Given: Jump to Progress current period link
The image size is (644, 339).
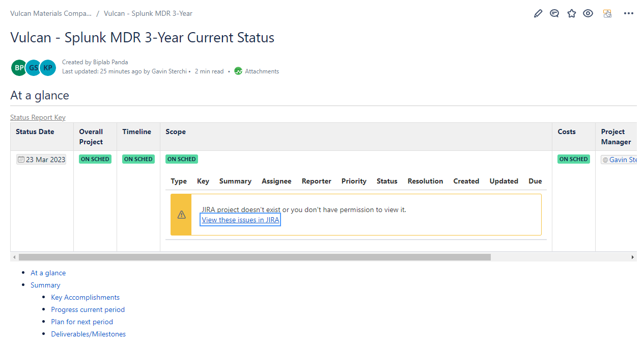Looking at the screenshot, I should coord(88,309).
